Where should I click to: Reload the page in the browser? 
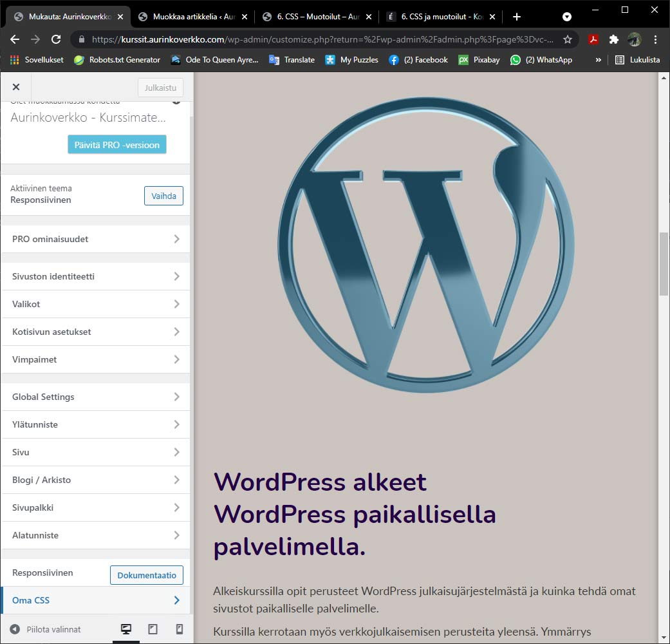pos(56,39)
